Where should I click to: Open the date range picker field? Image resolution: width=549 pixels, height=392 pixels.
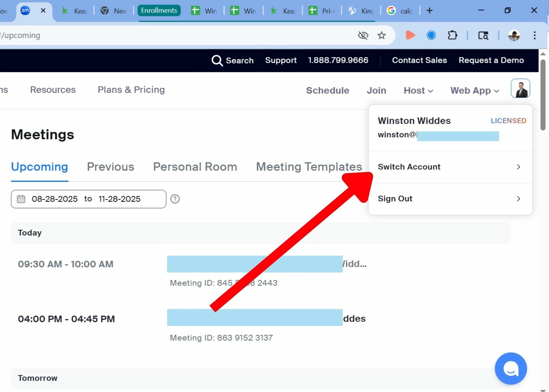(x=88, y=199)
